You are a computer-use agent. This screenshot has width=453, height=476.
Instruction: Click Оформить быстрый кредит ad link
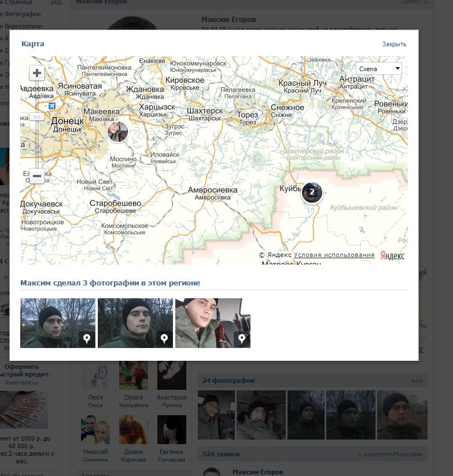[x=26, y=371]
